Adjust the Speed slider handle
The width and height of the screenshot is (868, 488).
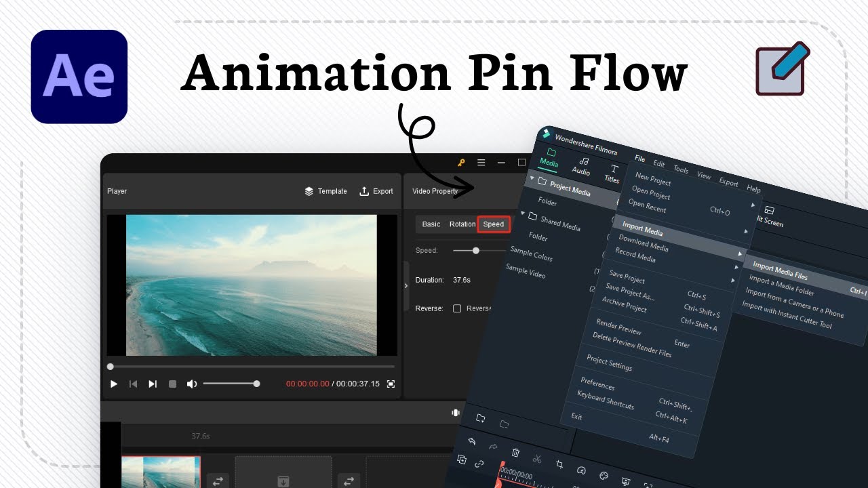coord(476,250)
